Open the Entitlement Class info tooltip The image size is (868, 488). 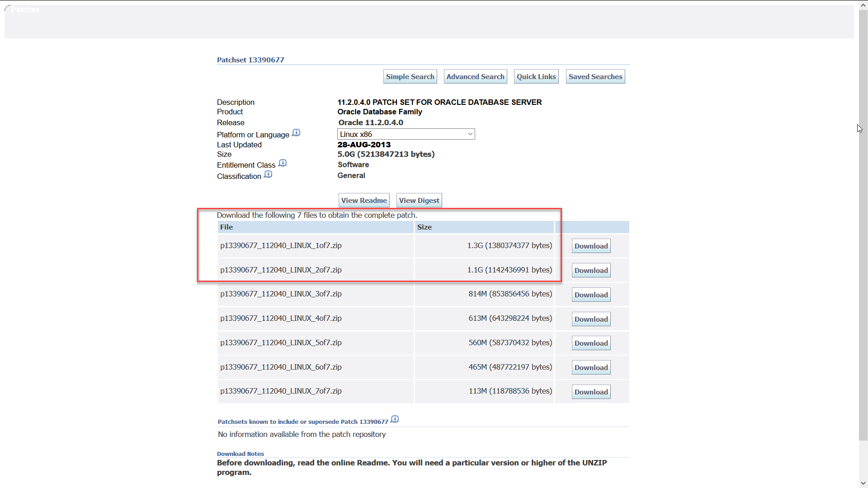[x=283, y=163]
